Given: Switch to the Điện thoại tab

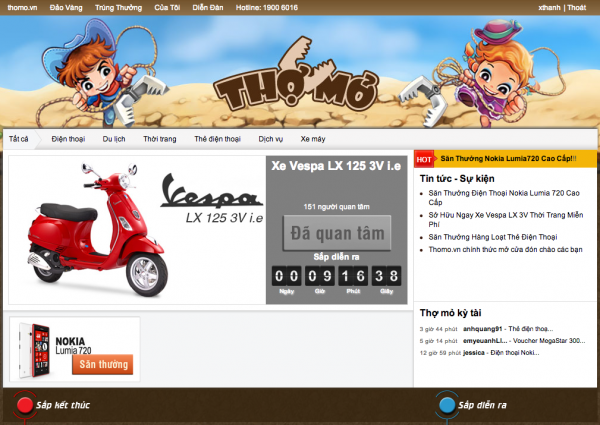Looking at the screenshot, I should click(x=69, y=139).
